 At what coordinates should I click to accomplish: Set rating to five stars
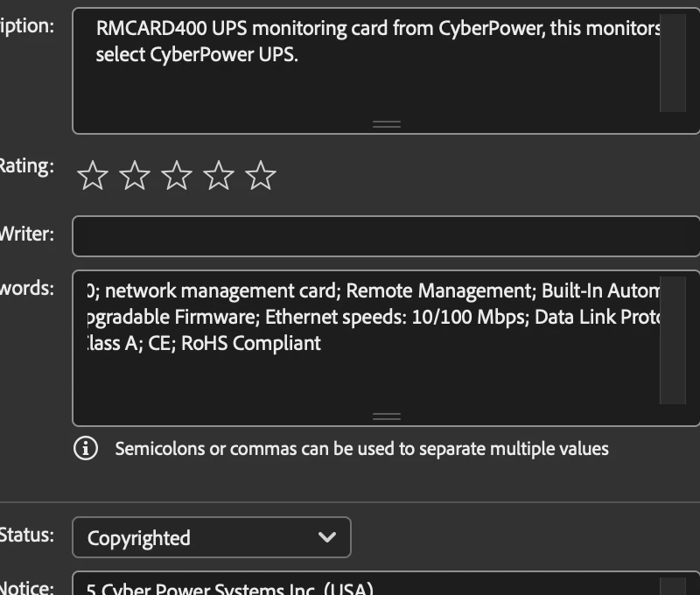click(x=261, y=175)
